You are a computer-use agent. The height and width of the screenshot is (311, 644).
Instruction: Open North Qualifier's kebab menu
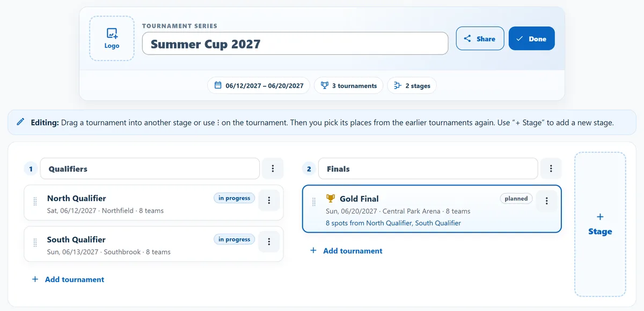tap(269, 201)
